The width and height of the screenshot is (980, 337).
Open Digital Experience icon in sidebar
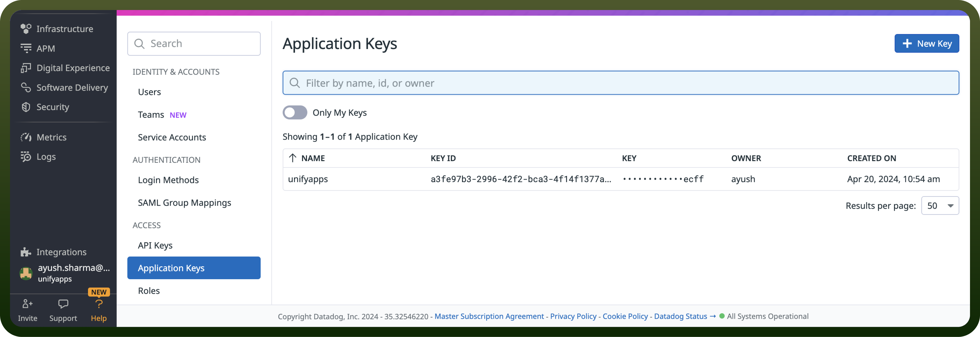click(26, 68)
